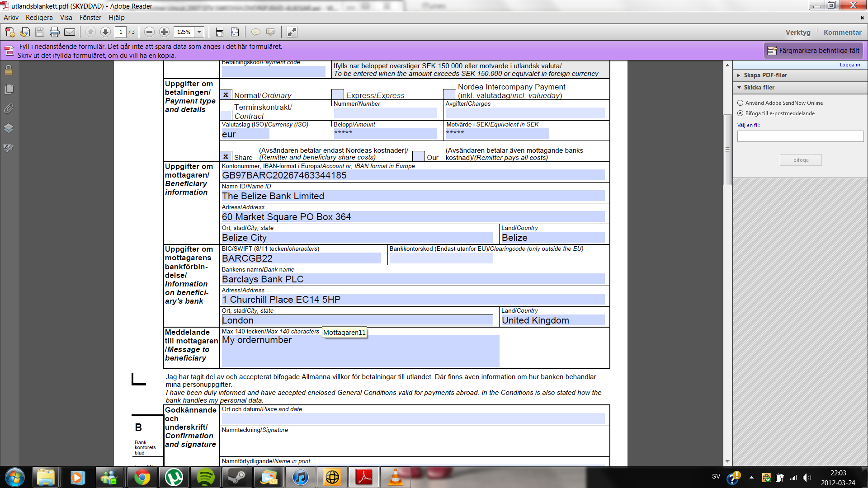Open the Fönster menu

pyautogui.click(x=90, y=18)
